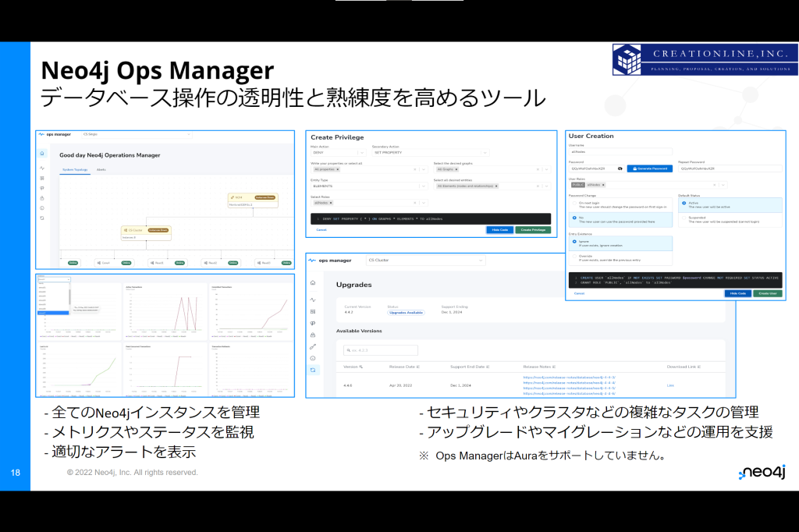This screenshot has width=799, height=532.
Task: Clear all selections in Select the desired graphs
Action: pyautogui.click(x=538, y=169)
